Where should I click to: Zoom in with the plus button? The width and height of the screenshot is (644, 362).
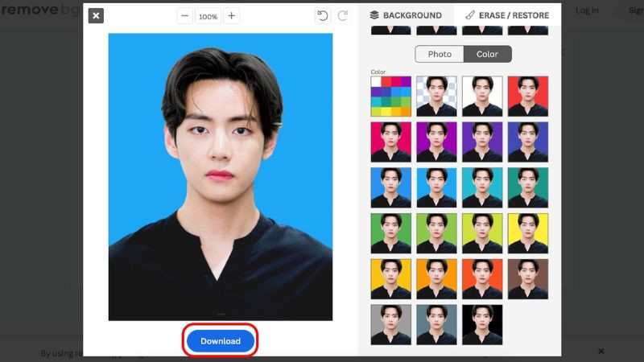232,16
